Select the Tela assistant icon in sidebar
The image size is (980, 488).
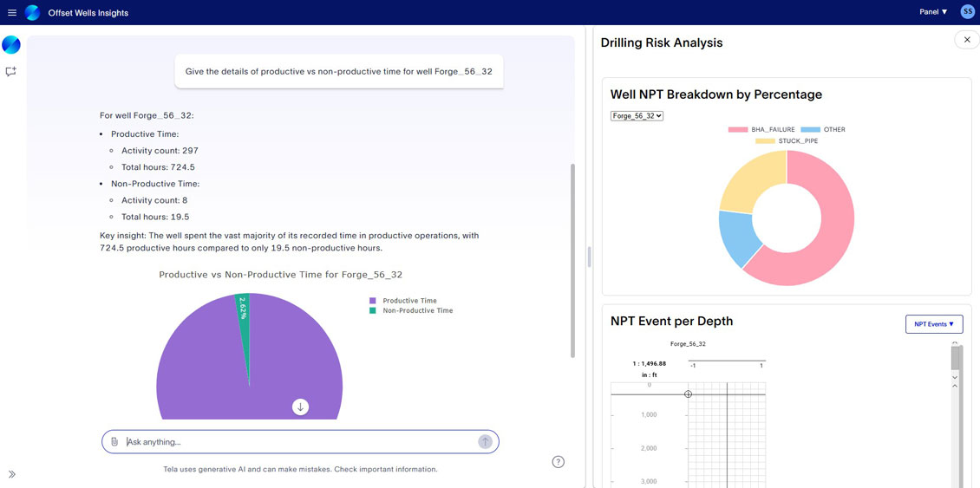[11, 45]
